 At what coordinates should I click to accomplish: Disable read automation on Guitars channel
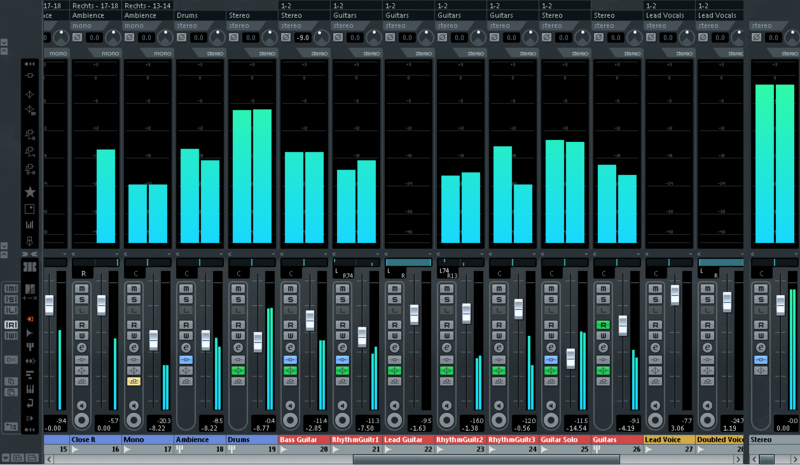tap(602, 325)
